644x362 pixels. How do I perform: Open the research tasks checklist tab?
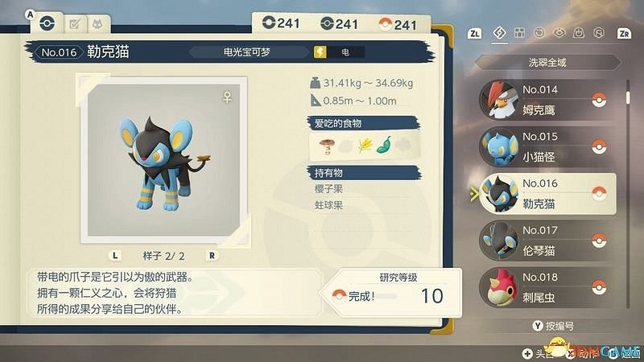75,24
